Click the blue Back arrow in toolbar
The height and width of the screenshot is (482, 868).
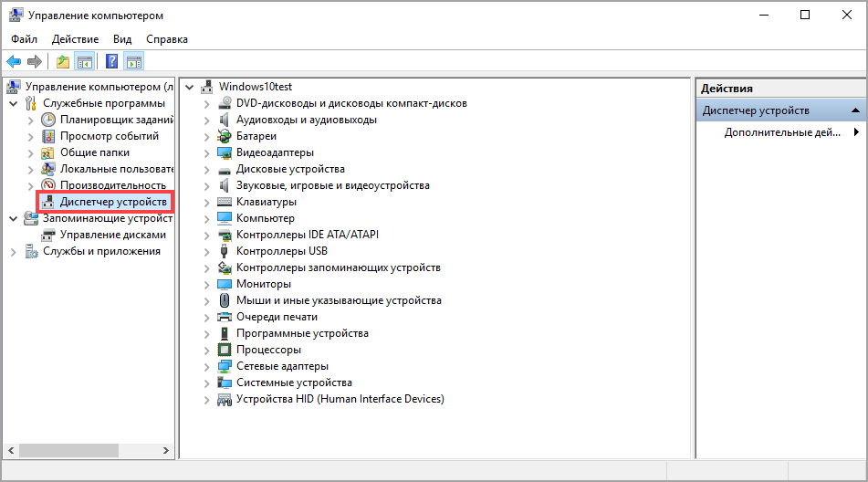click(x=14, y=62)
